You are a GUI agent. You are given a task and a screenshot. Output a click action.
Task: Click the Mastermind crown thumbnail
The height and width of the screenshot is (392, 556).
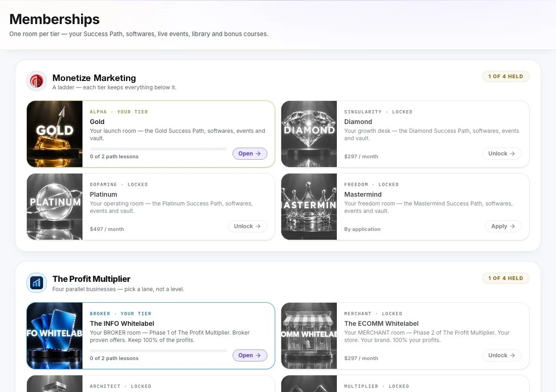[x=309, y=207]
